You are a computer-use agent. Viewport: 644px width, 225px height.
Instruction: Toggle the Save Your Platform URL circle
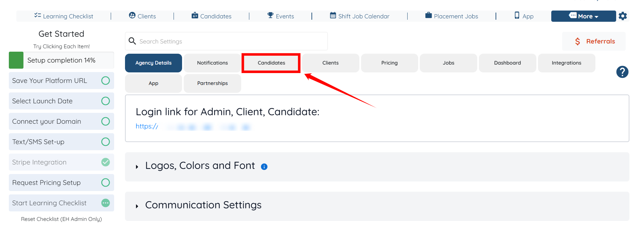click(106, 81)
